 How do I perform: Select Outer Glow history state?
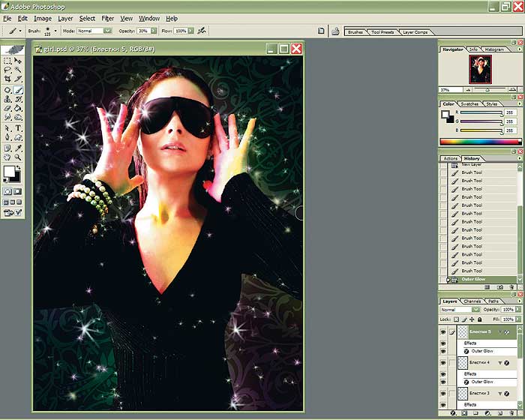pyautogui.click(x=481, y=279)
